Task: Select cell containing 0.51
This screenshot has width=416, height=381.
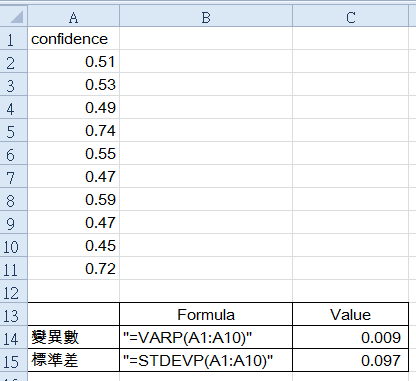Action: point(73,61)
